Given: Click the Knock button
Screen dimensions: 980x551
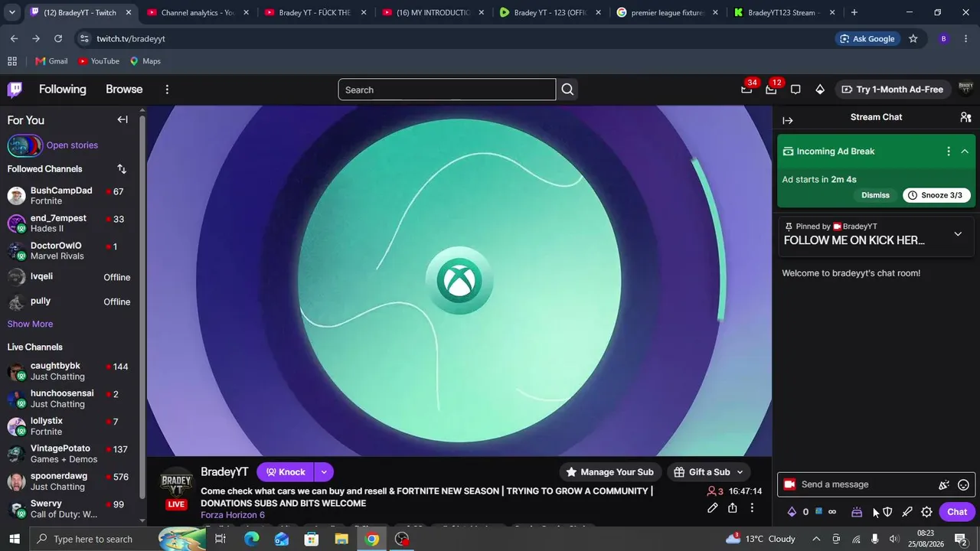Looking at the screenshot, I should (x=286, y=472).
